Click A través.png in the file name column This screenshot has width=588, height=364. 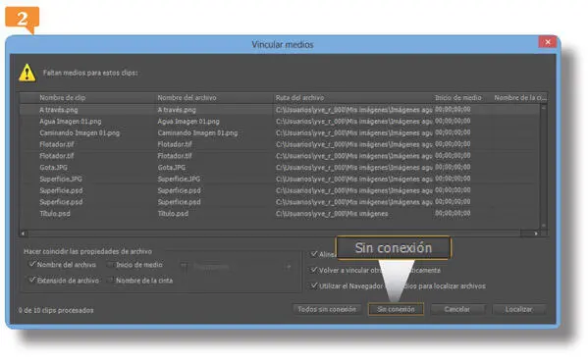[x=177, y=110]
